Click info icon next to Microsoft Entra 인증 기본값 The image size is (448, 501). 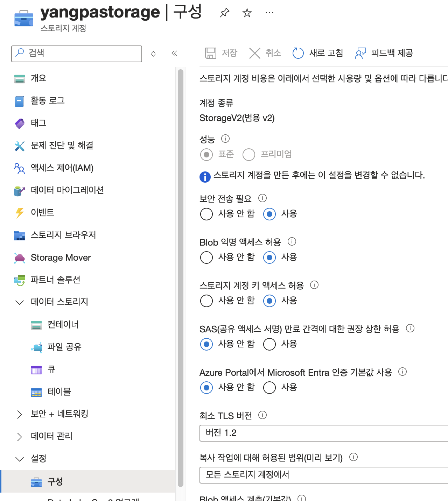(402, 372)
